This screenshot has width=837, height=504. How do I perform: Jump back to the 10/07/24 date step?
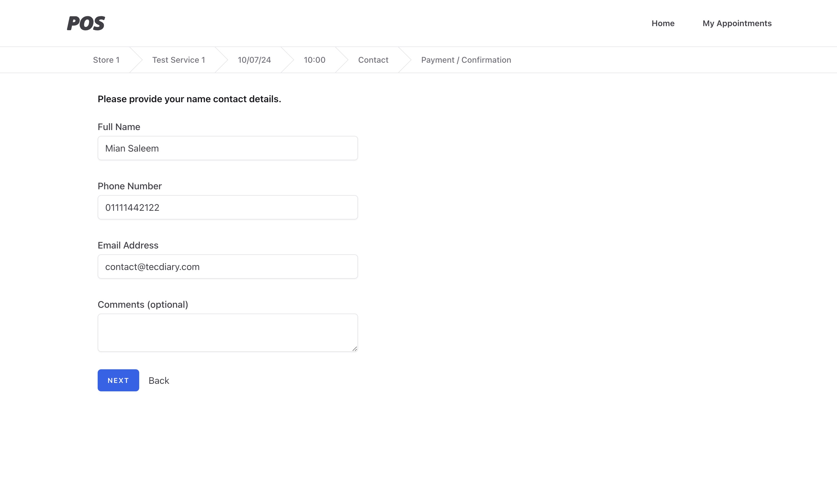[x=254, y=60]
